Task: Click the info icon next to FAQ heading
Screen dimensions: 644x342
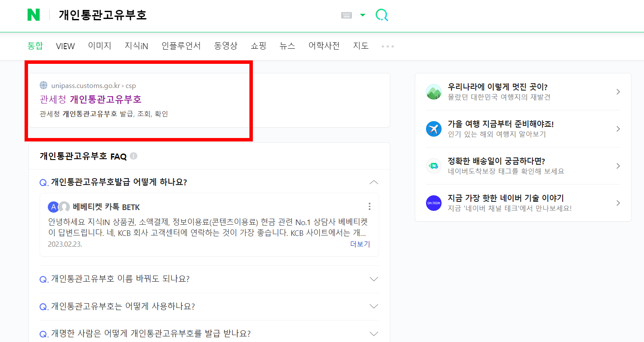Action: pyautogui.click(x=134, y=156)
